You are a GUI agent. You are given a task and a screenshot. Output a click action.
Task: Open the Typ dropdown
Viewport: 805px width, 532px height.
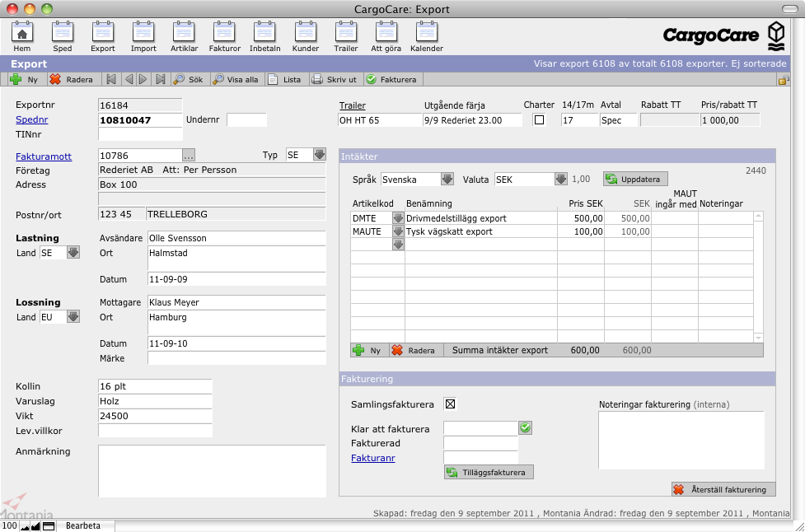pyautogui.click(x=320, y=155)
